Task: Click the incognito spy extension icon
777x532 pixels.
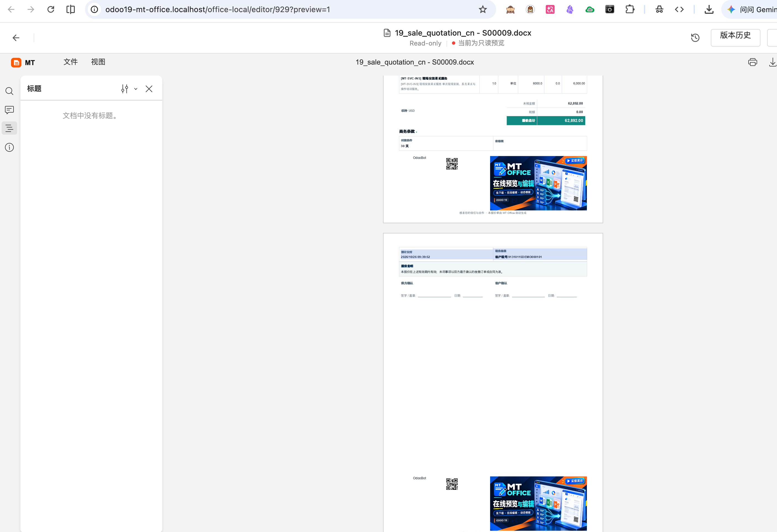Action: click(x=659, y=9)
